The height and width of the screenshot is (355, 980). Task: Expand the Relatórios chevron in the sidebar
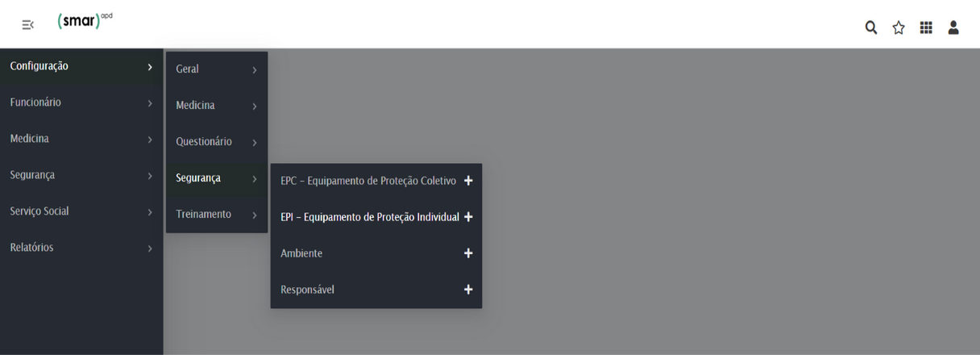coord(150,248)
